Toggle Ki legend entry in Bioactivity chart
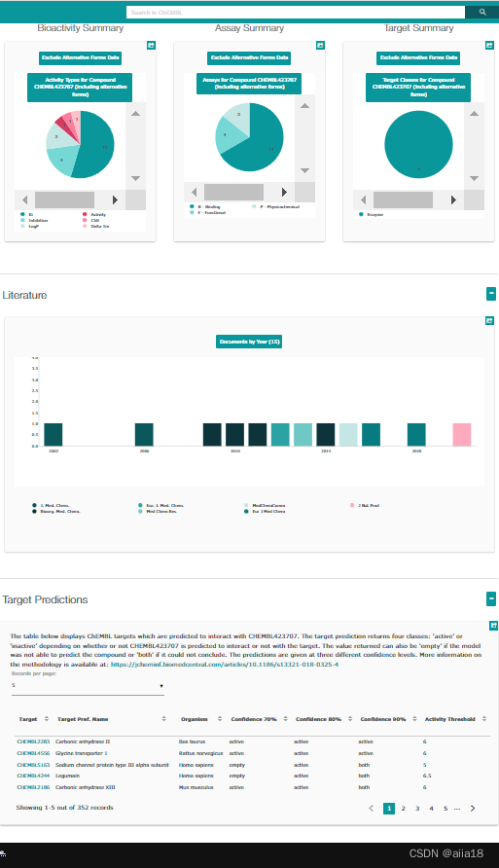This screenshot has height=868, width=499. (x=27, y=214)
